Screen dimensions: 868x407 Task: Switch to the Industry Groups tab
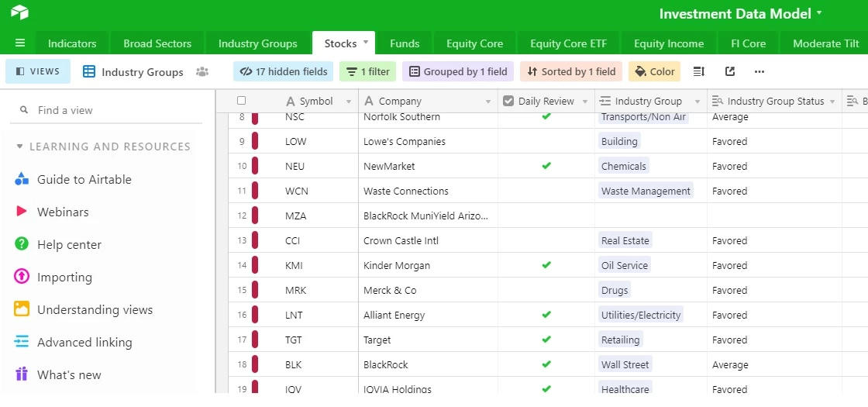(x=257, y=43)
